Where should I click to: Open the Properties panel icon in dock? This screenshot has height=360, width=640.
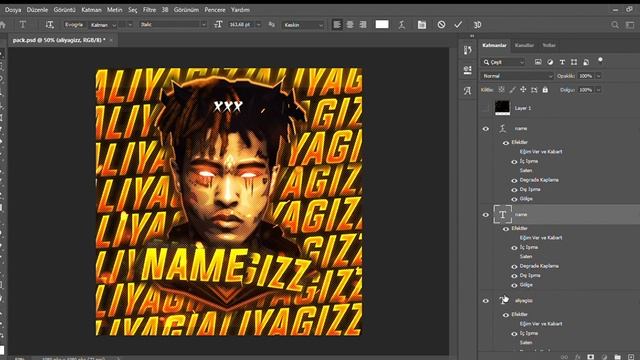click(x=468, y=70)
